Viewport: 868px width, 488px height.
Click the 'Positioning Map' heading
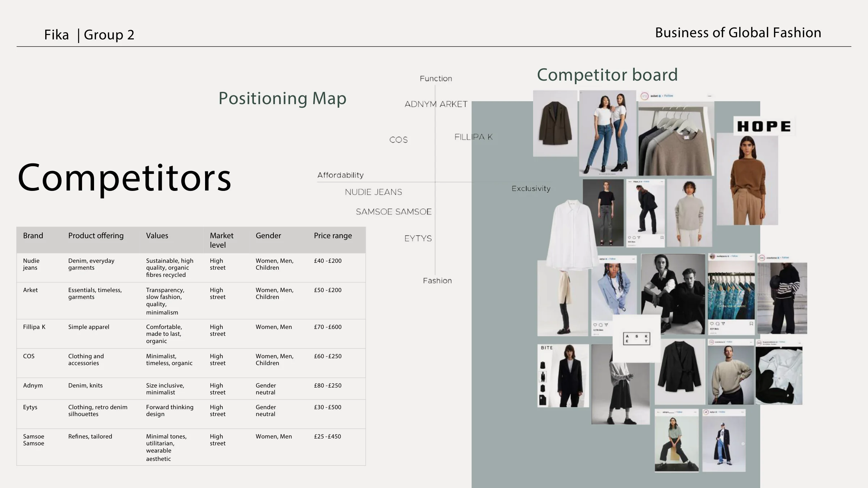[282, 98]
